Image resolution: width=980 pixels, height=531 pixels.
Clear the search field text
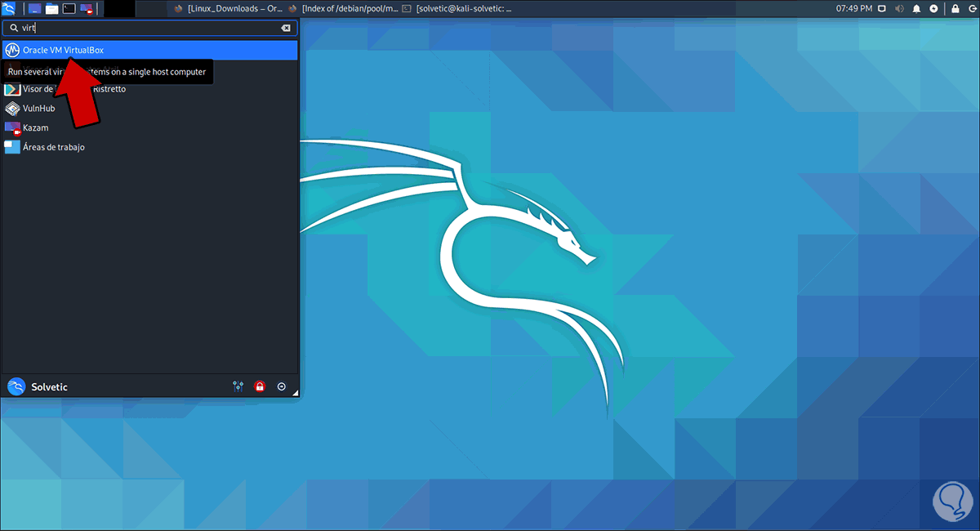coord(286,28)
